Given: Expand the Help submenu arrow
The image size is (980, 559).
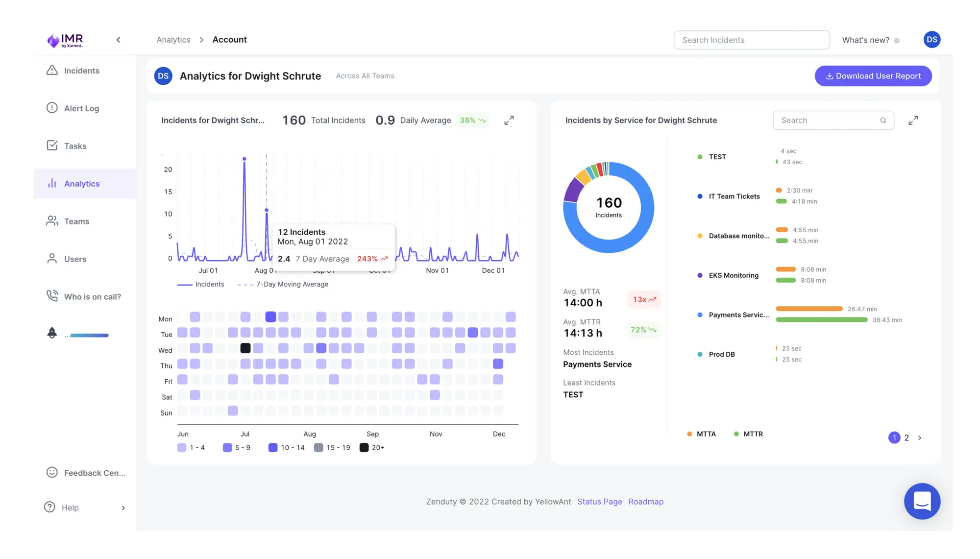Looking at the screenshot, I should pos(123,508).
